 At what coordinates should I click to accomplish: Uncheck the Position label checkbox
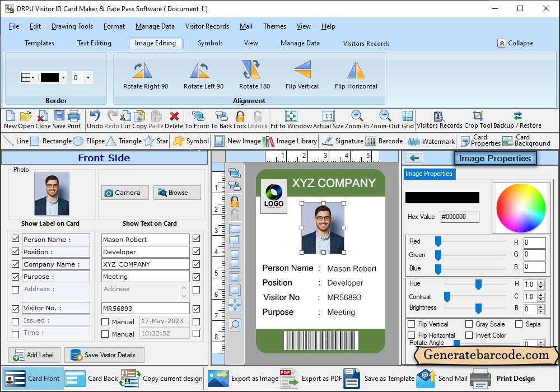pos(15,251)
